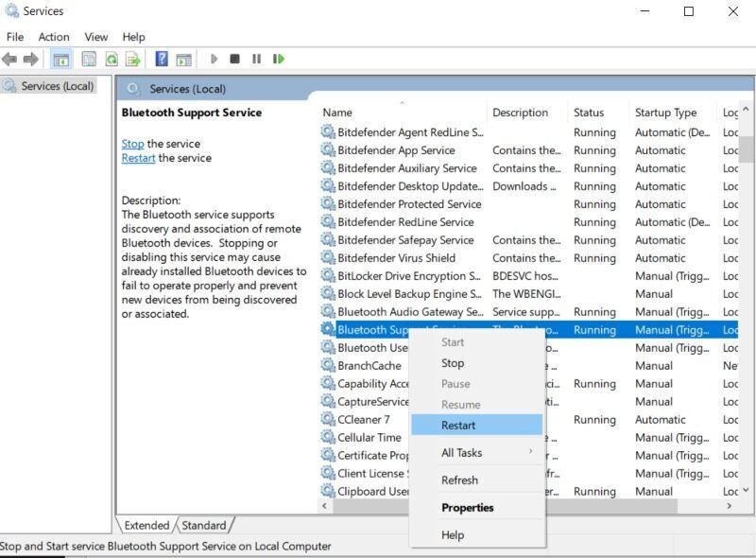Viewport: 756px width, 558px height.
Task: Open Properties from the context menu
Action: pyautogui.click(x=477, y=507)
